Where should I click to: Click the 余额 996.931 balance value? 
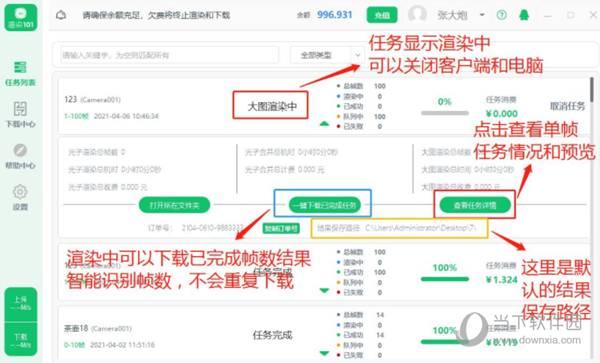coord(334,15)
